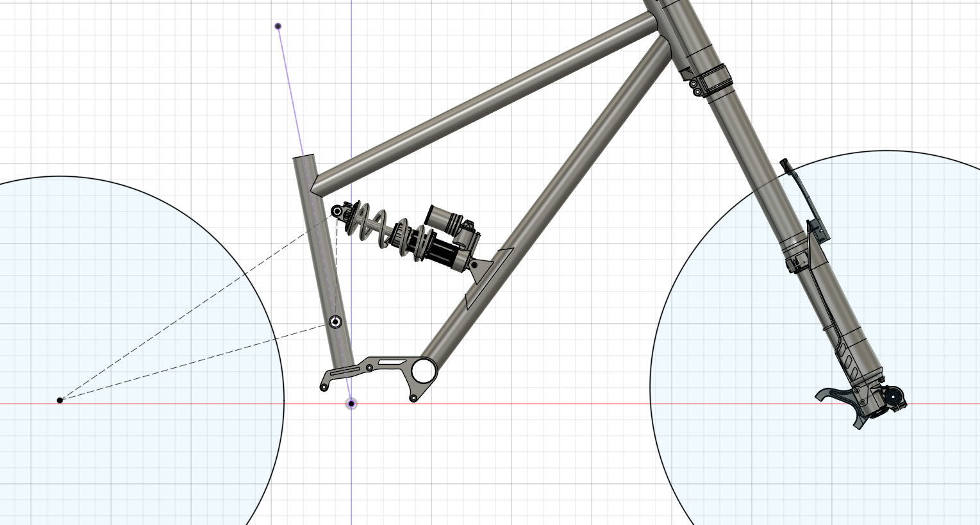Select the main pivot on the seat tube
Screen dimensions: 980x525
pos(335,322)
